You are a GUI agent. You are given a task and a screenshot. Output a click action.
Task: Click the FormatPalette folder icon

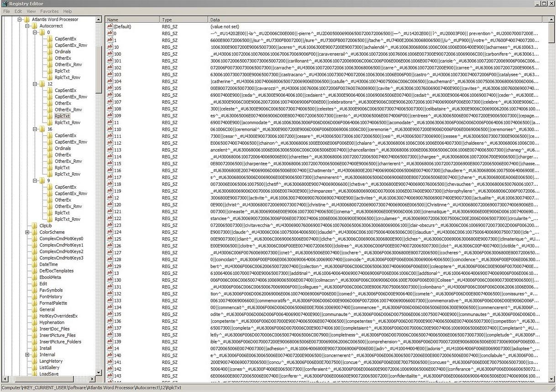[35, 303]
